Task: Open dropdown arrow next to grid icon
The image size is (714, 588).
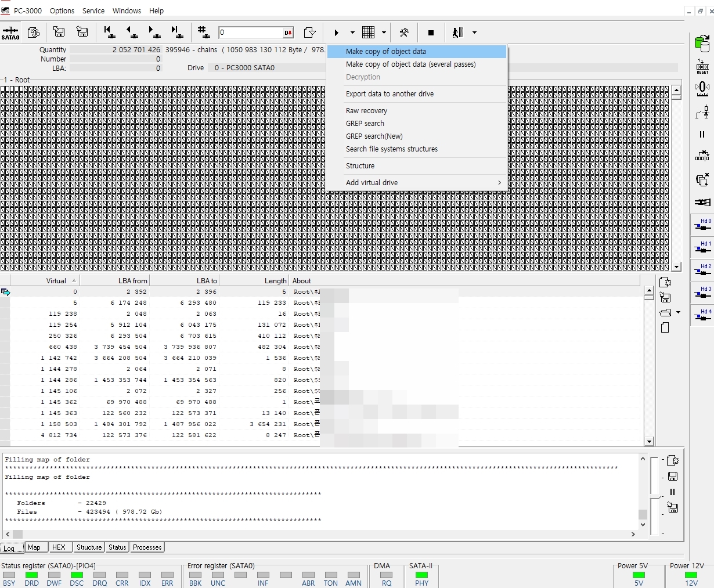Action: click(384, 33)
